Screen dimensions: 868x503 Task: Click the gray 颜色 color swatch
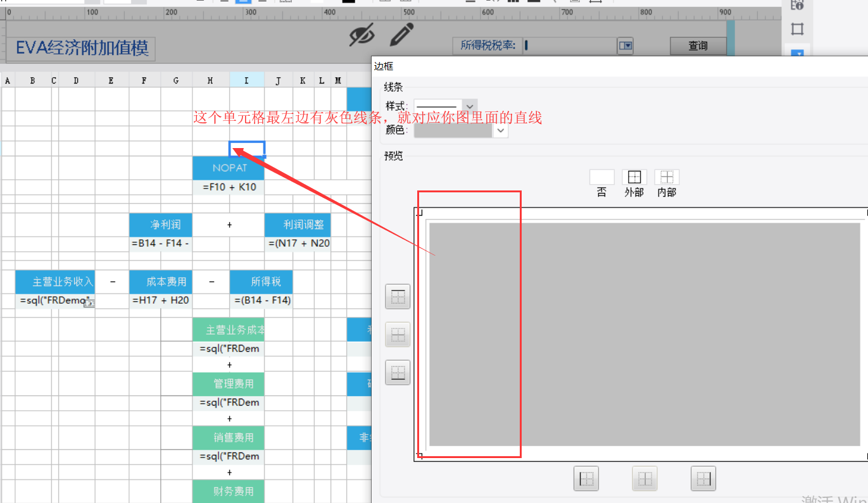453,130
